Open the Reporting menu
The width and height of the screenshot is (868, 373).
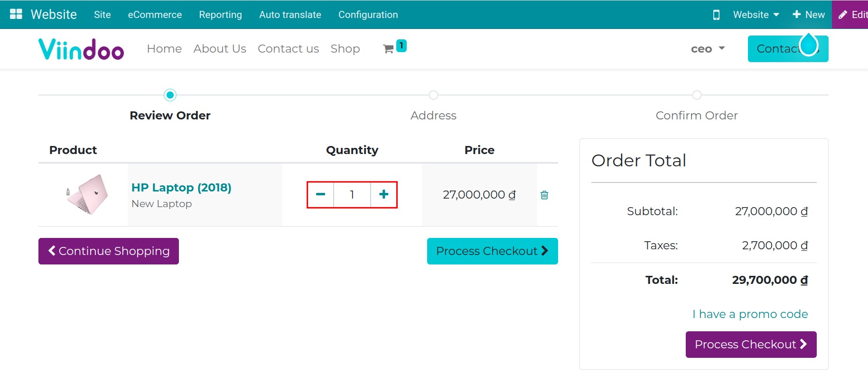click(220, 15)
